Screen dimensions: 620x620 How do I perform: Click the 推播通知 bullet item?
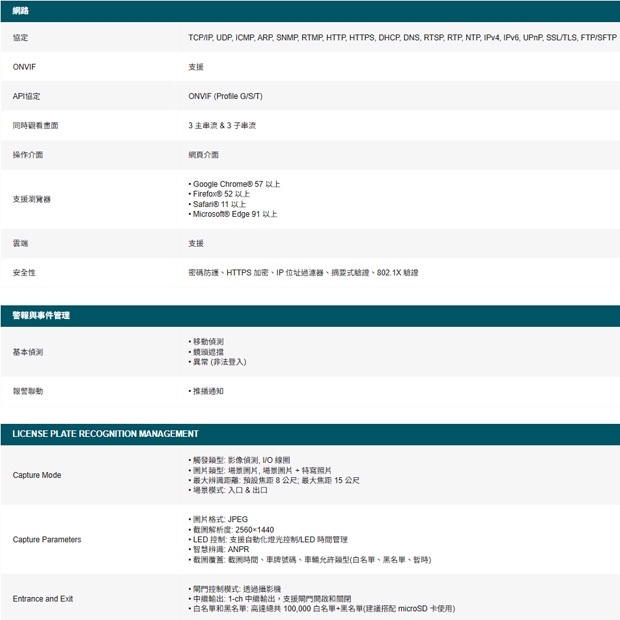[208, 391]
